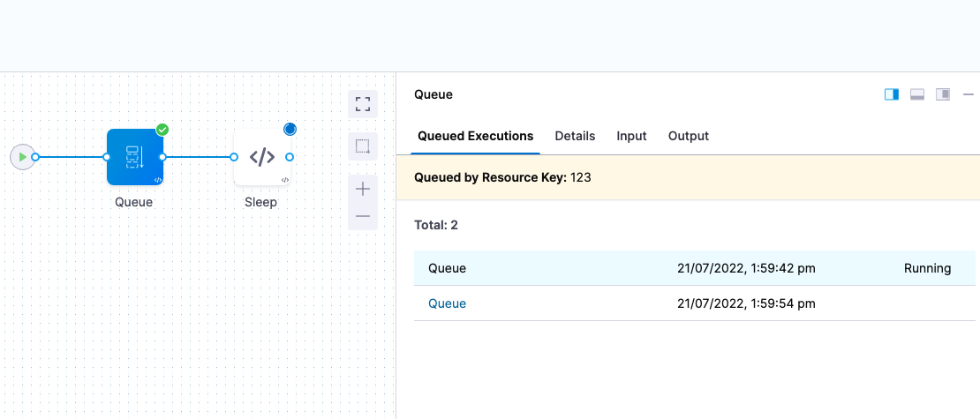Click the fit-to-screen canvas button
Viewport: 980px width, 419px height.
tap(363, 104)
